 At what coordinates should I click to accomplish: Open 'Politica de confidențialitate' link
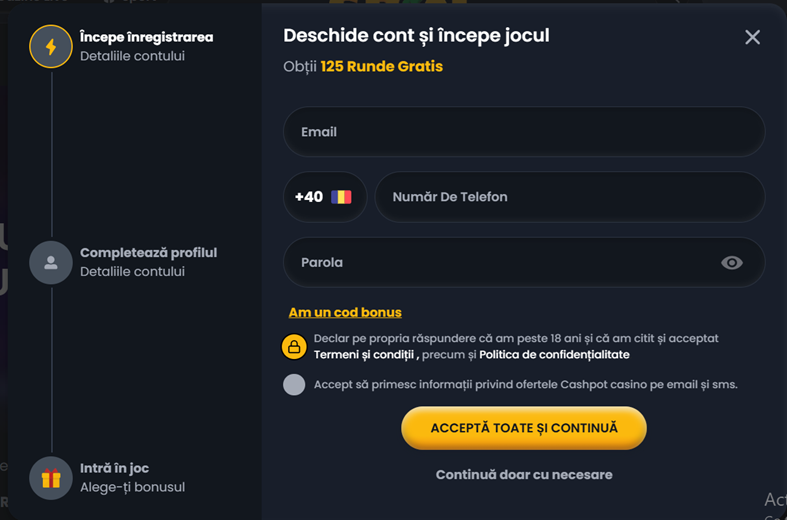[554, 355]
